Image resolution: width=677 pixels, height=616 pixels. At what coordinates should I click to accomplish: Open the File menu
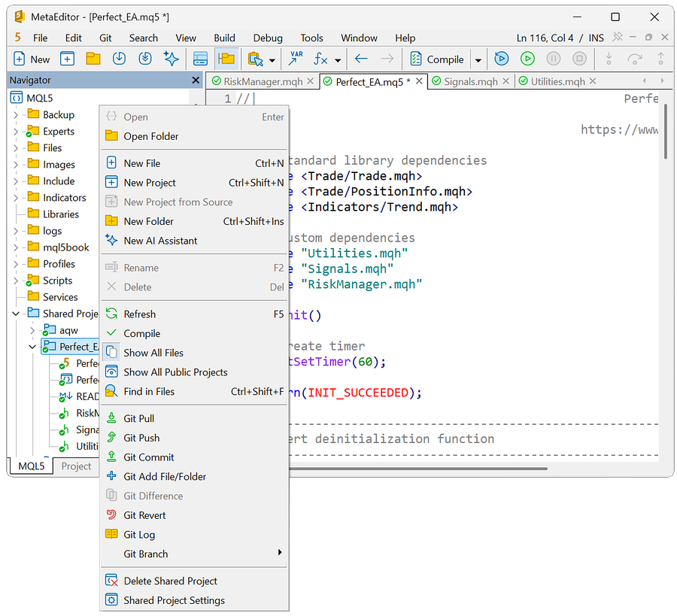40,38
